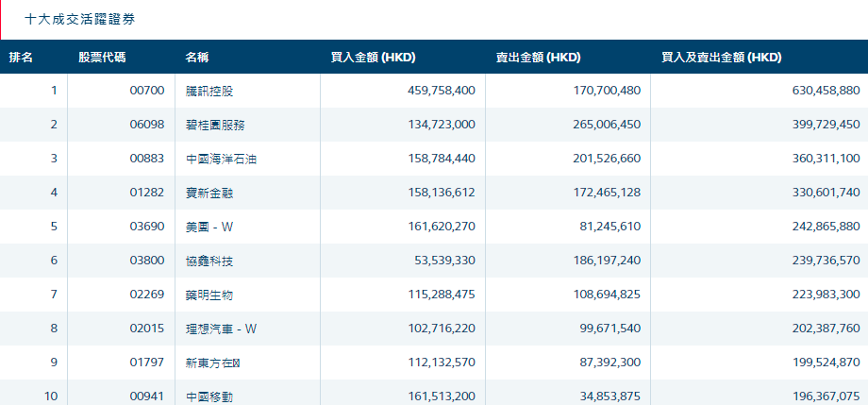Click the 買入及賣出金額 (HKD) column header

coord(722,57)
